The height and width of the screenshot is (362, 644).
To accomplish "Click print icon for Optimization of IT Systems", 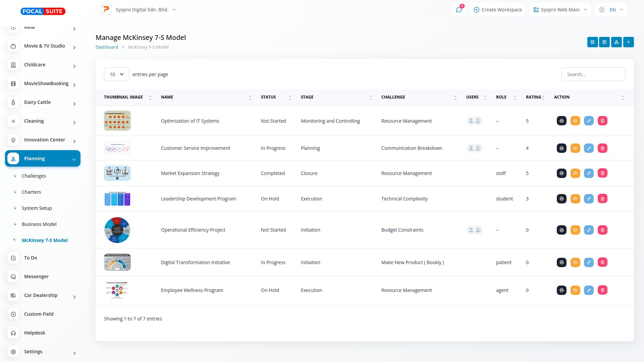I will tap(561, 121).
